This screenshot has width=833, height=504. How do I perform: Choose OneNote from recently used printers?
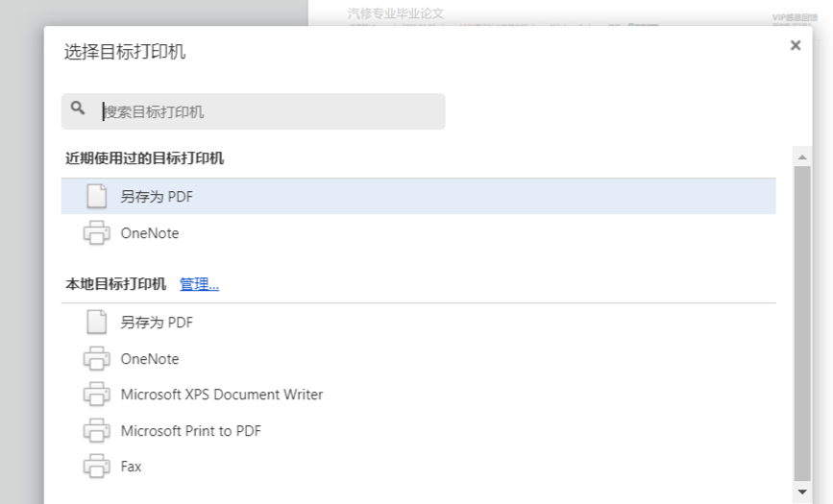click(419, 232)
